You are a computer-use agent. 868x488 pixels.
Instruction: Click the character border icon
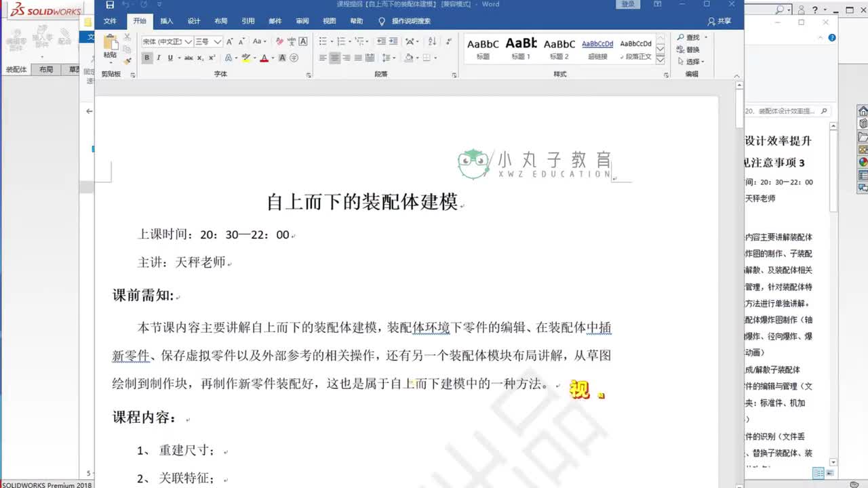pos(303,41)
